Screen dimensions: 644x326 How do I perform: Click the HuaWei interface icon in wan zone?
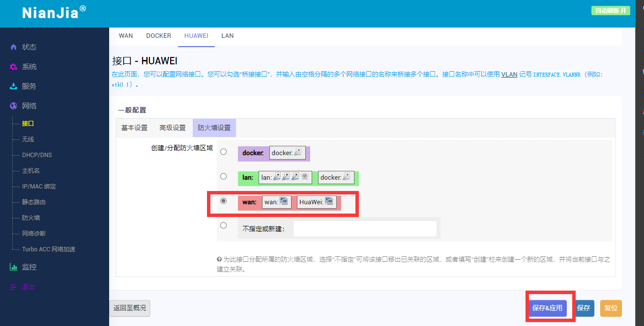tap(329, 202)
